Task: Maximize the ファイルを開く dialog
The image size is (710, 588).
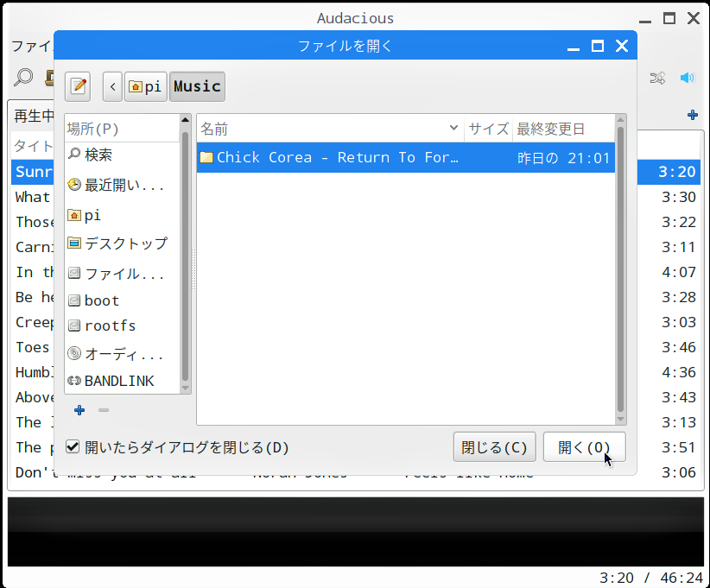Action: tap(597, 46)
